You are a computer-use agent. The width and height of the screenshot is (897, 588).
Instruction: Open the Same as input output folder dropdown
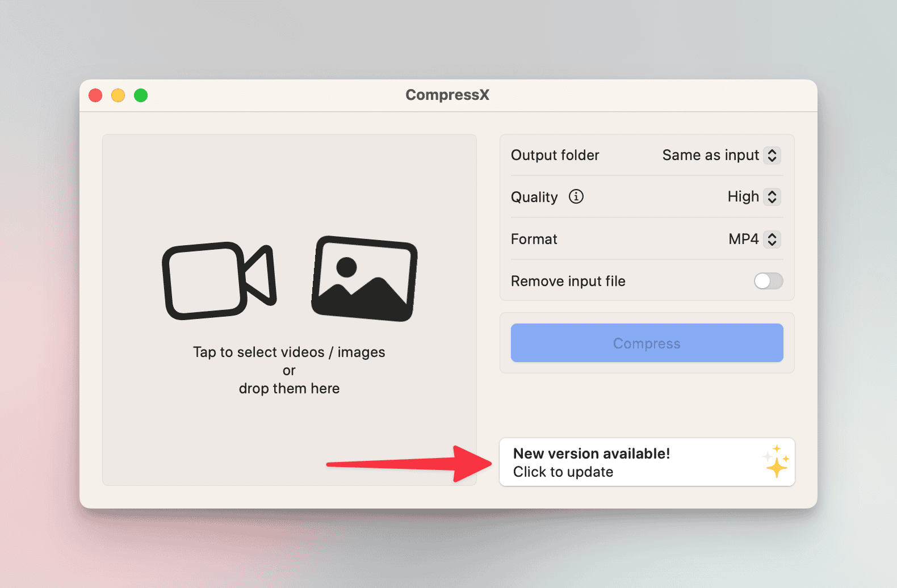point(710,156)
